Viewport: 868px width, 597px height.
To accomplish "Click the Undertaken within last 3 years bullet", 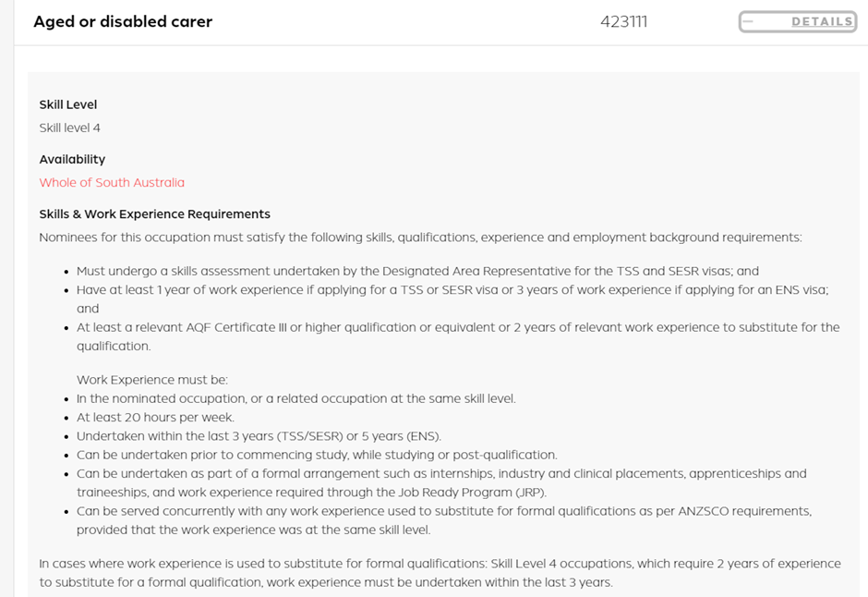I will (x=259, y=436).
